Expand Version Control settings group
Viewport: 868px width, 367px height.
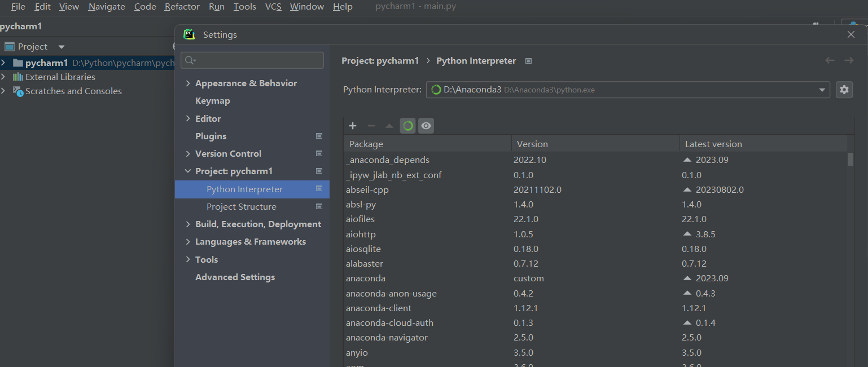[188, 153]
